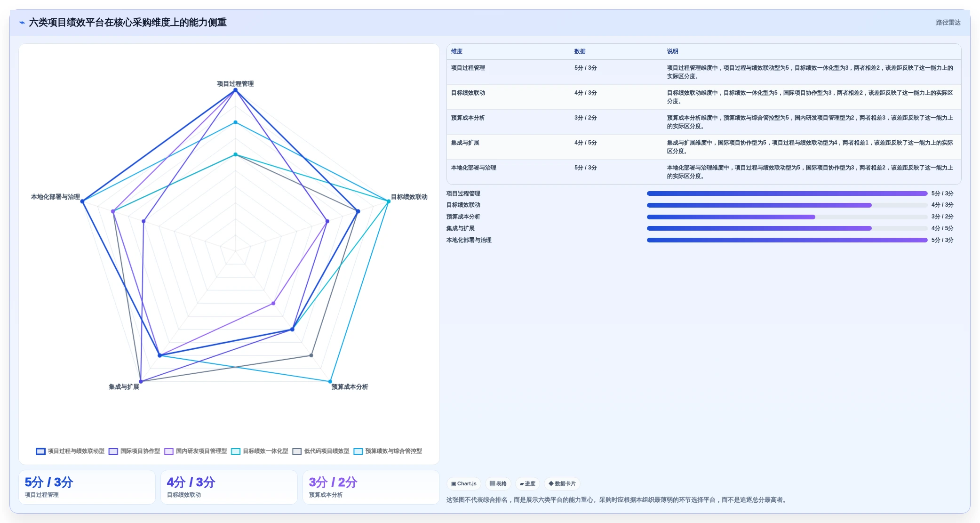Open the 5分 / 3分 项目过程管理 data card
980x523 pixels.
click(87, 487)
